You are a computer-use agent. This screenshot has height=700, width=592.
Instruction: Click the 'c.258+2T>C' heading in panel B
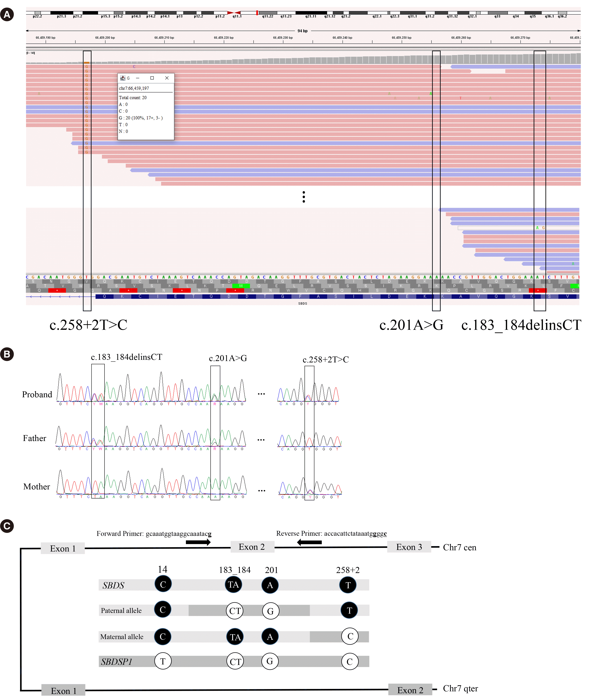coord(326,360)
